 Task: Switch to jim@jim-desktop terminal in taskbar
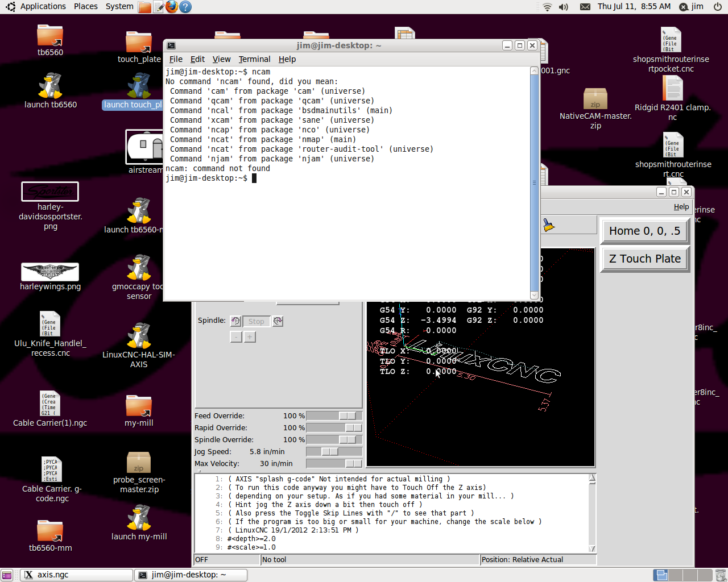pyautogui.click(x=191, y=575)
